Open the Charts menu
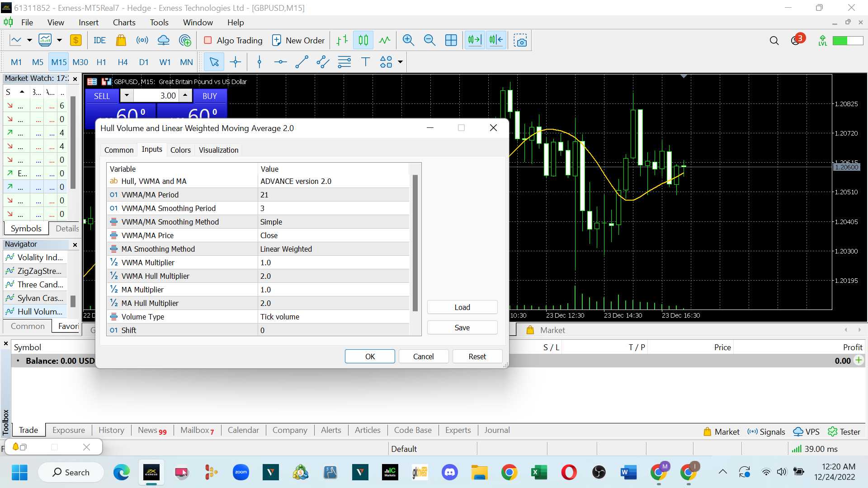This screenshot has width=868, height=488. (x=124, y=22)
